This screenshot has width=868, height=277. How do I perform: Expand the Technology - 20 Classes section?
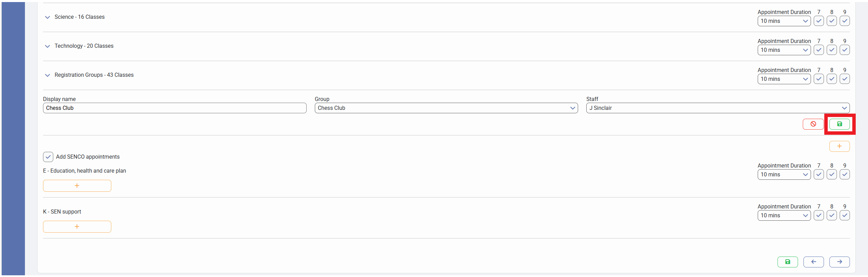[47, 46]
